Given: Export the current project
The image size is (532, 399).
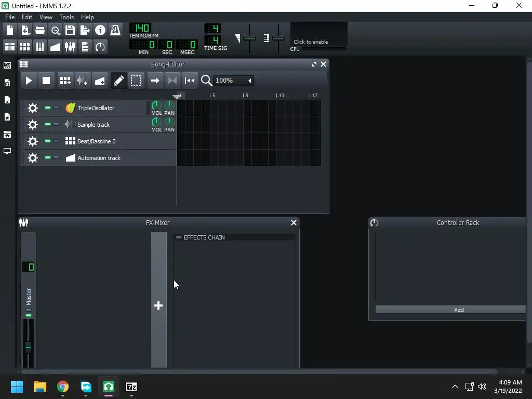Looking at the screenshot, I should [85, 30].
